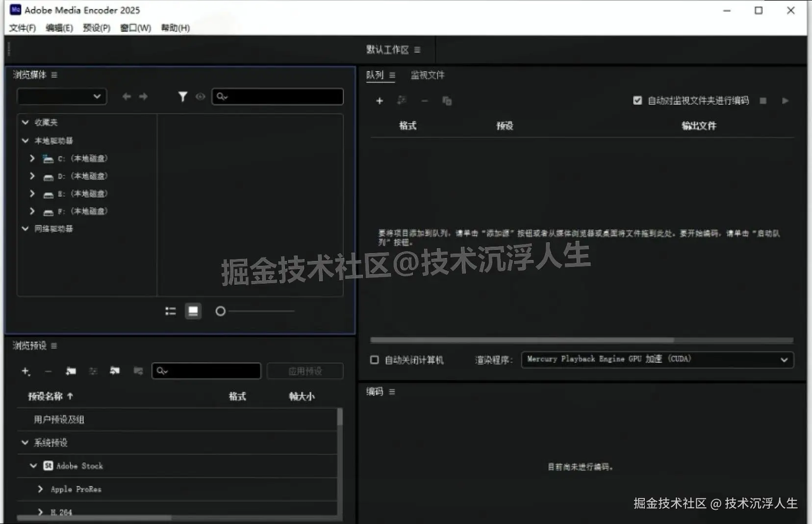Click the 应用预设 button
This screenshot has height=524, width=812.
coord(305,371)
